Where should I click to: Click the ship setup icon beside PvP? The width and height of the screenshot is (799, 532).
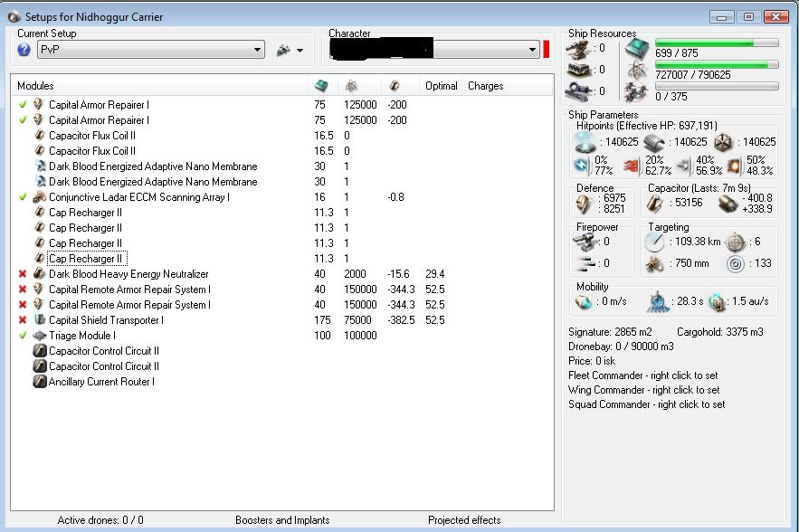pyautogui.click(x=283, y=50)
